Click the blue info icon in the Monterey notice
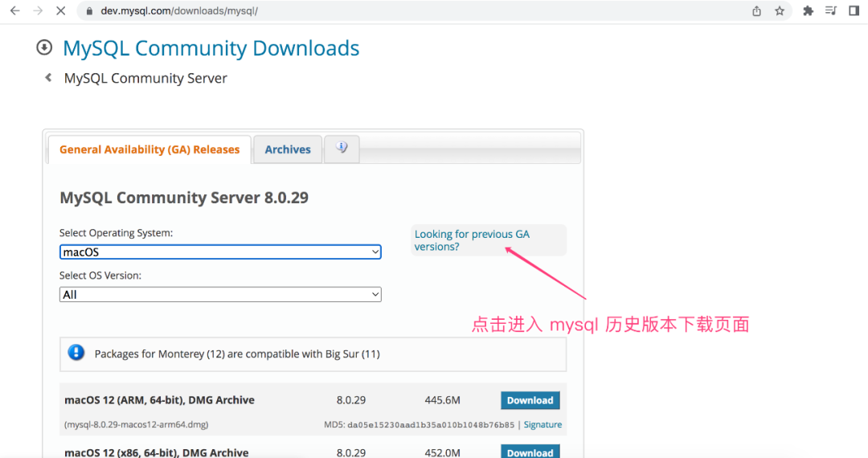This screenshot has height=458, width=868. coord(76,353)
